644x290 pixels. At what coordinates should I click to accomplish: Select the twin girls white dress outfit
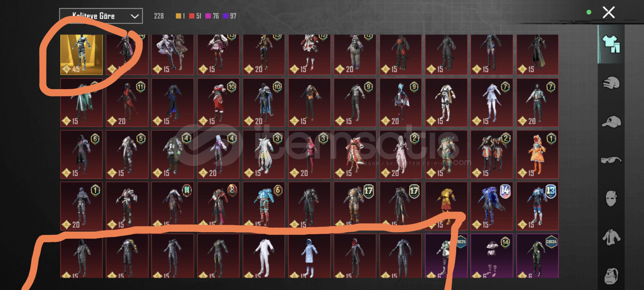(x=172, y=55)
